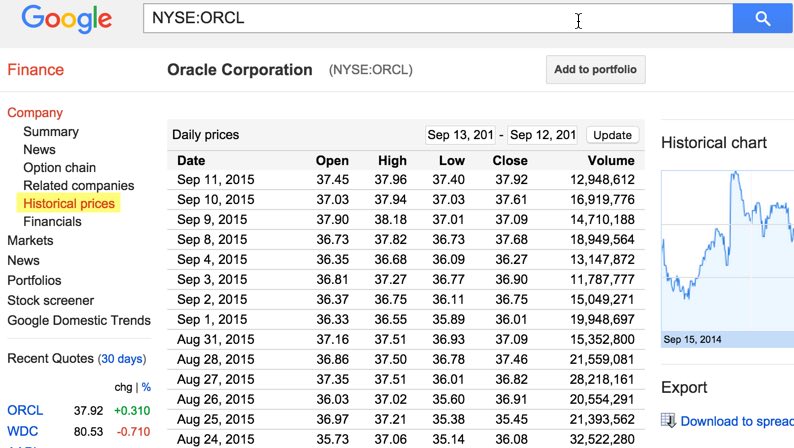Open the Company section link
The width and height of the screenshot is (794, 448).
click(x=35, y=112)
